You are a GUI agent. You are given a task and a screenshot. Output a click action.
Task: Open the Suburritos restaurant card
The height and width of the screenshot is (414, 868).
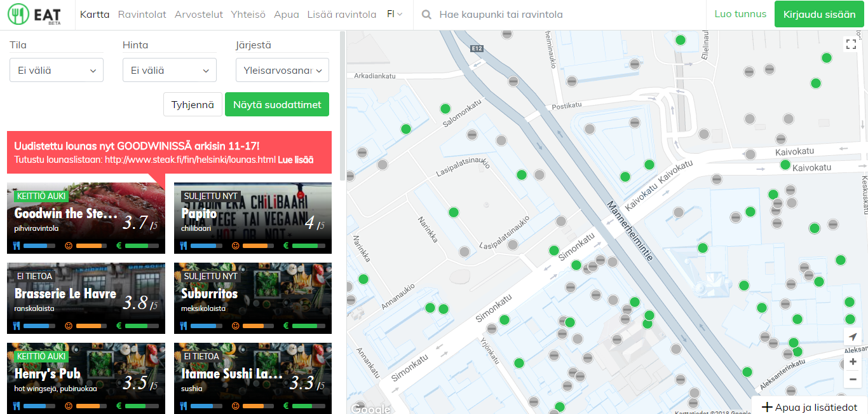click(x=253, y=298)
